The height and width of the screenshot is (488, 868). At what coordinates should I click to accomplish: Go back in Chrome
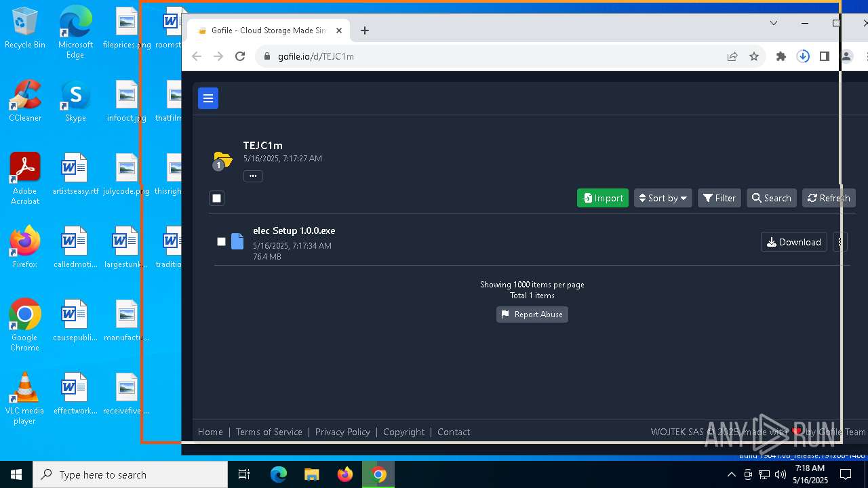tap(197, 56)
